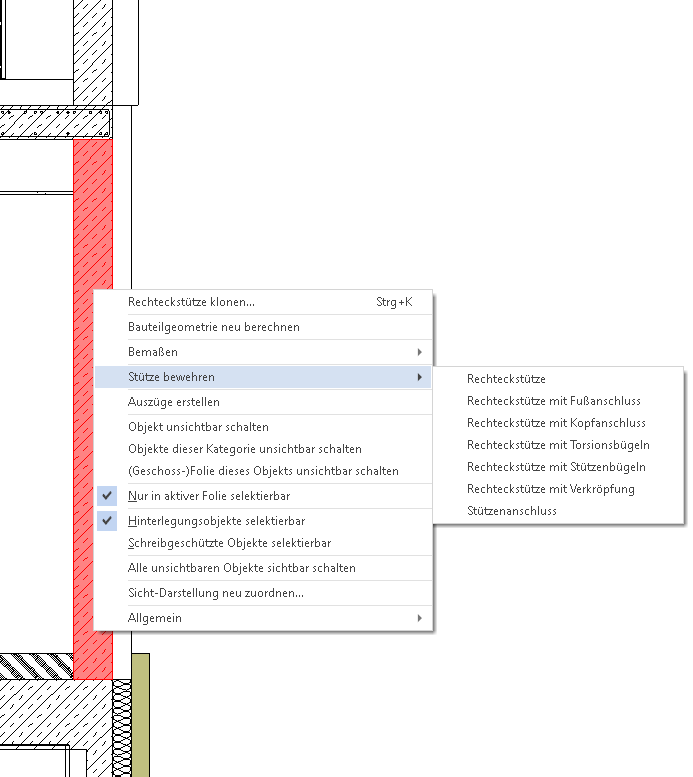Image resolution: width=693 pixels, height=777 pixels.
Task: Click the zigzag insulation strip at the bottom
Action: coord(122,728)
